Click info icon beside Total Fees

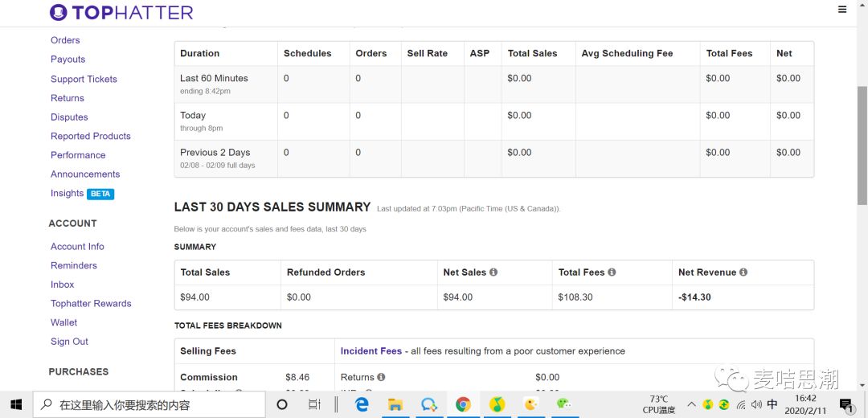612,273
